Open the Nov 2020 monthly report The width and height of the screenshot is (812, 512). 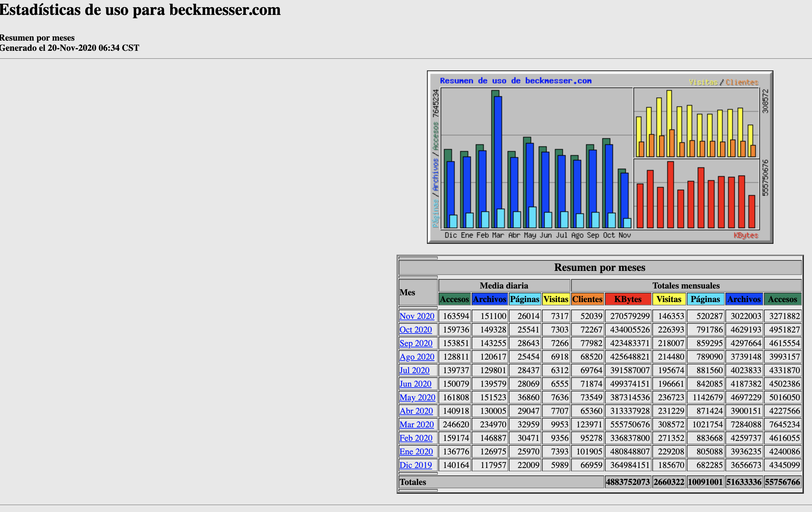[417, 316]
